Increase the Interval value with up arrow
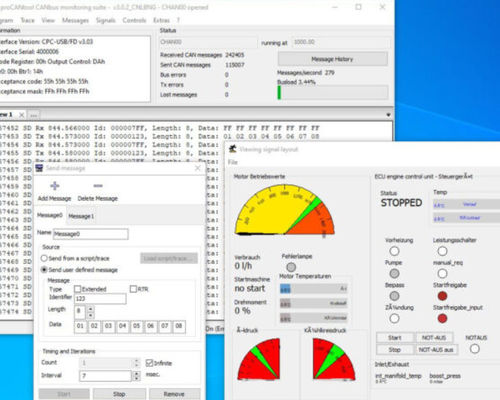This screenshot has width=500, height=400. (x=136, y=373)
